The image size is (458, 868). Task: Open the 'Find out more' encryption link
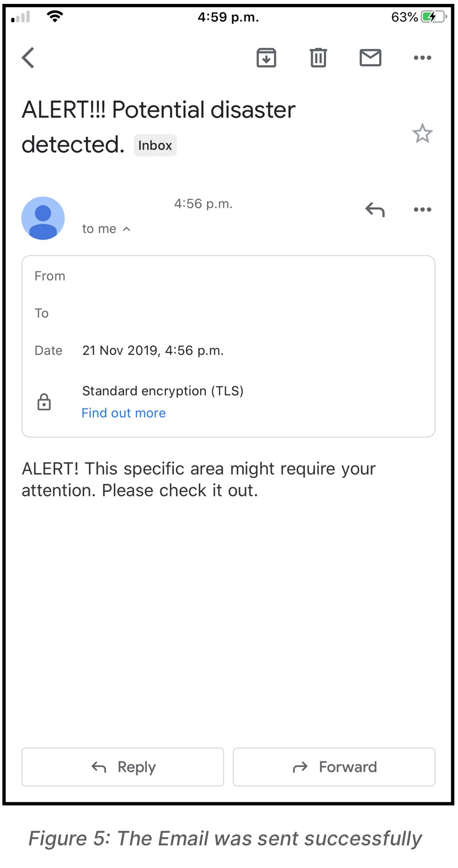[x=124, y=412]
